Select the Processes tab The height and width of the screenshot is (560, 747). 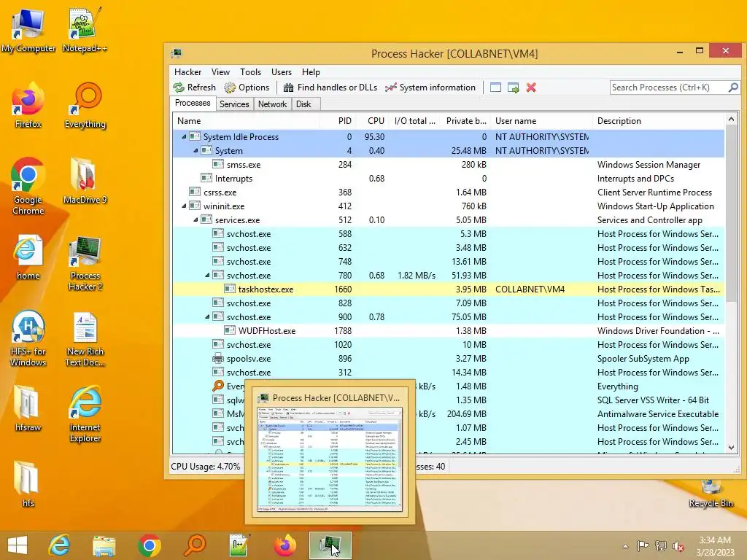(193, 103)
